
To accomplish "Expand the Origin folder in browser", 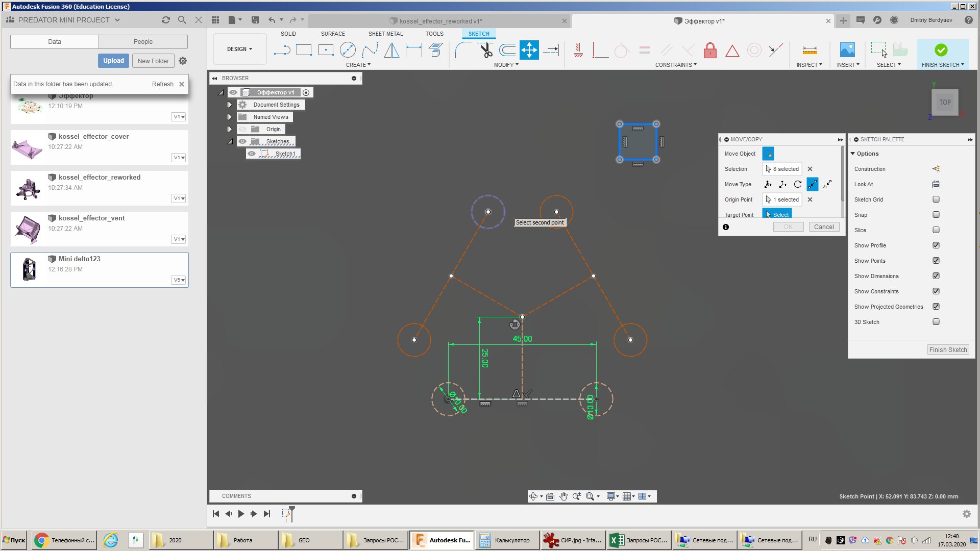I will [x=230, y=129].
